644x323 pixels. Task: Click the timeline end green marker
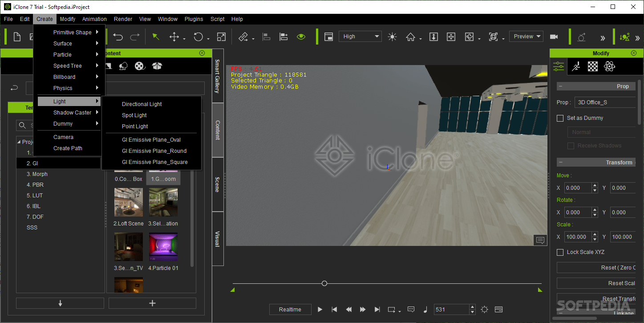[540, 290]
